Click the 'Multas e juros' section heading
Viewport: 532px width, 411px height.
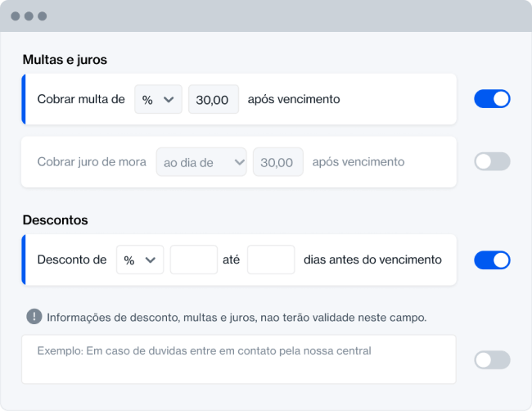pyautogui.click(x=65, y=60)
